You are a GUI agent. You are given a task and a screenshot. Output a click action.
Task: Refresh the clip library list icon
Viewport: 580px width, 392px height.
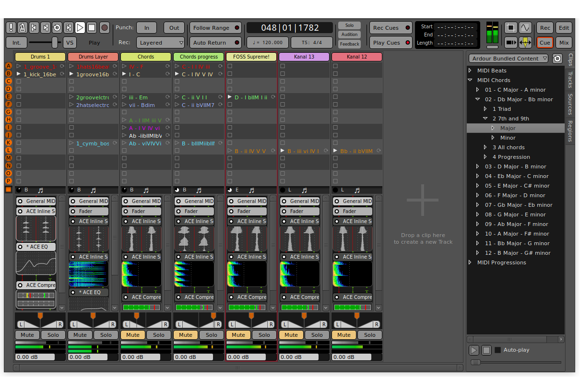[x=557, y=59]
